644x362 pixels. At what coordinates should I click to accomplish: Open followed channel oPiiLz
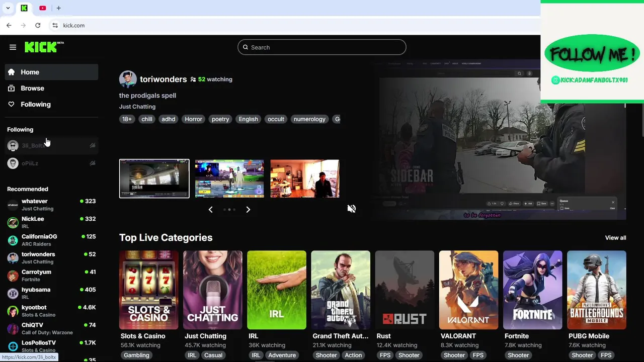[51, 163]
